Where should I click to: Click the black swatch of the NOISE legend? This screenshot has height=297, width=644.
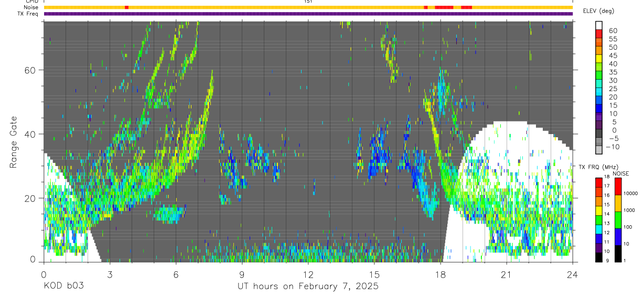click(618, 253)
